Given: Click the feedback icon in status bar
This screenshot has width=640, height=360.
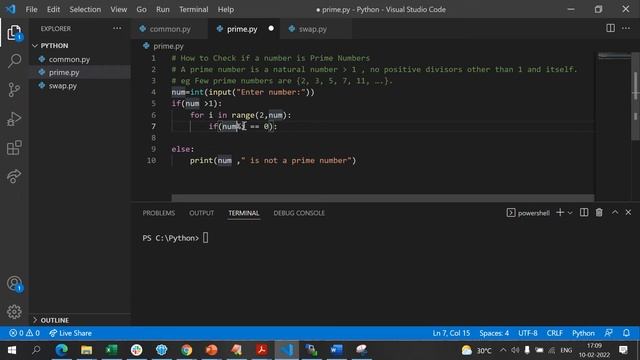Looking at the screenshot, I should [x=609, y=333].
